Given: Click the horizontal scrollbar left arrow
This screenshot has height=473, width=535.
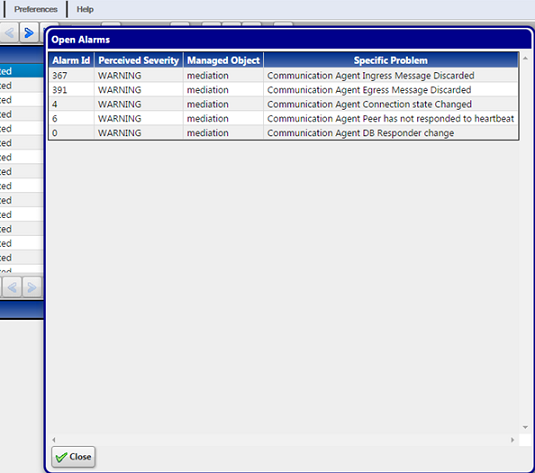Looking at the screenshot, I should pyautogui.click(x=54, y=440).
